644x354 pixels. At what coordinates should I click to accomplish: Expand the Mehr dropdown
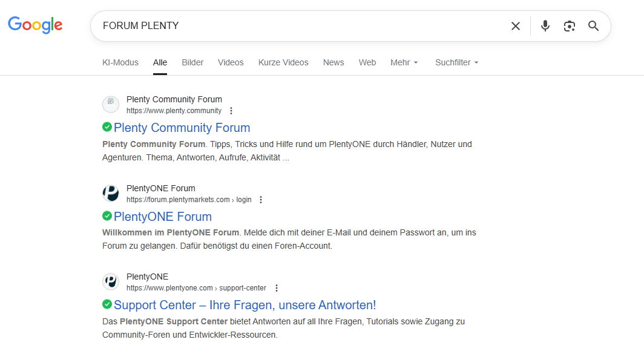tap(404, 62)
